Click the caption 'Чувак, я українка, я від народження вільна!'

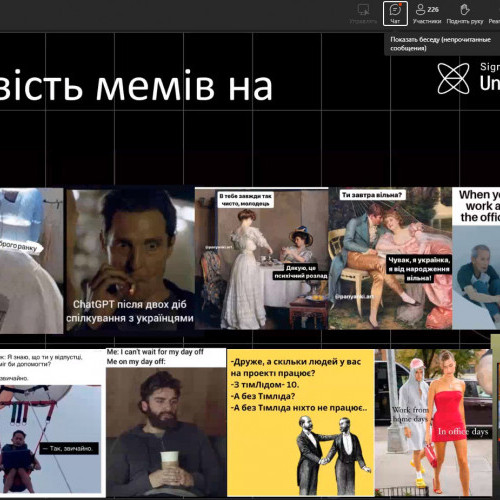click(x=419, y=269)
